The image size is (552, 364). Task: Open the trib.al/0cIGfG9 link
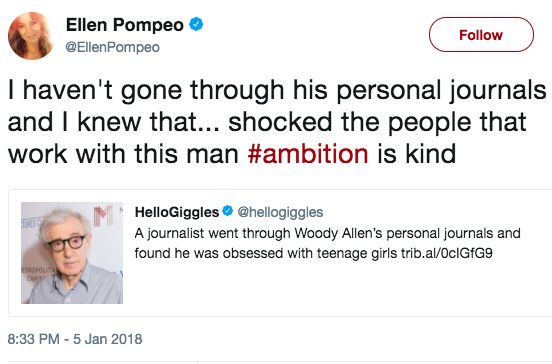[446, 253]
